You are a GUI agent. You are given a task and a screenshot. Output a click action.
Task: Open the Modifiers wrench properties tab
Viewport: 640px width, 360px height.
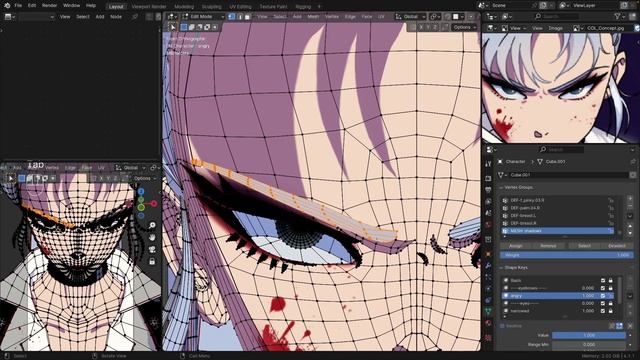coord(489,266)
